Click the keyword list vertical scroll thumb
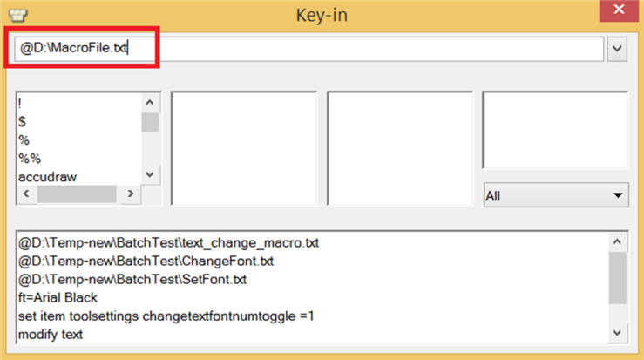This screenshot has height=360, width=644. [150, 122]
